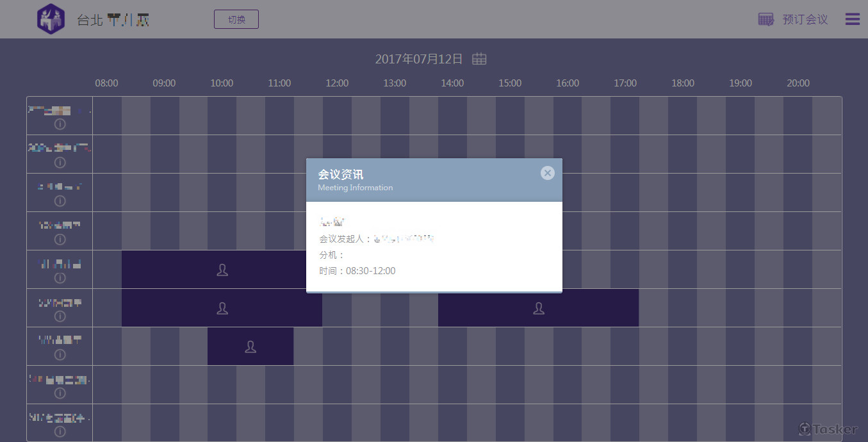This screenshot has height=442, width=868.
Task: Open info icon of the eighth room row
Action: tap(60, 393)
